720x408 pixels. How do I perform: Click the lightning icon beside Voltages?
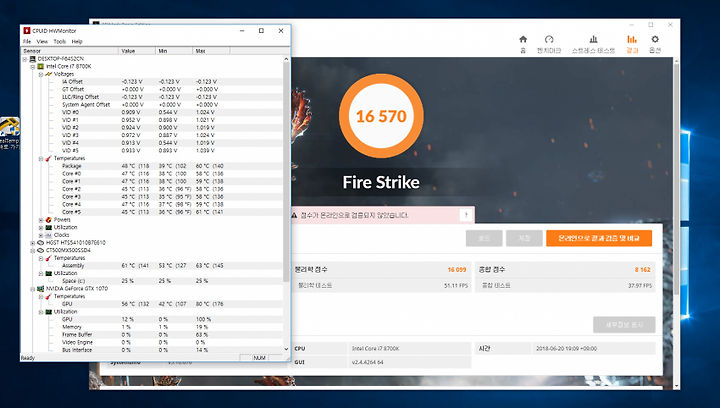tap(48, 74)
